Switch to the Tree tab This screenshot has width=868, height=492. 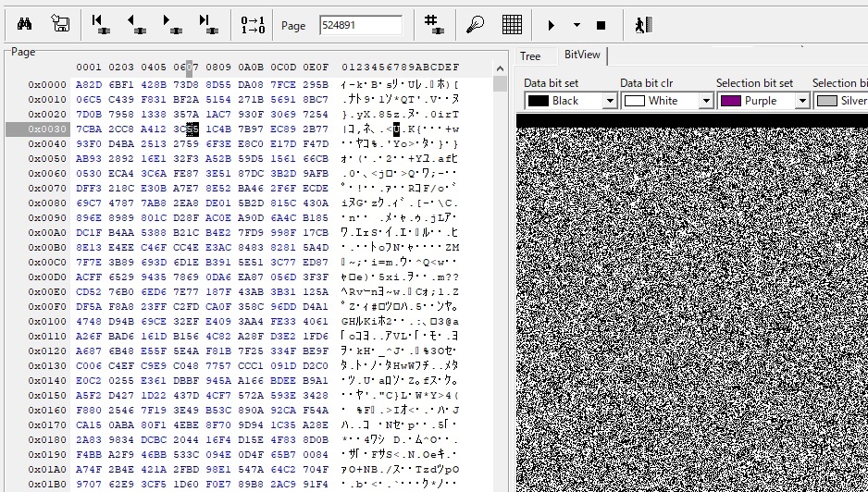530,56
